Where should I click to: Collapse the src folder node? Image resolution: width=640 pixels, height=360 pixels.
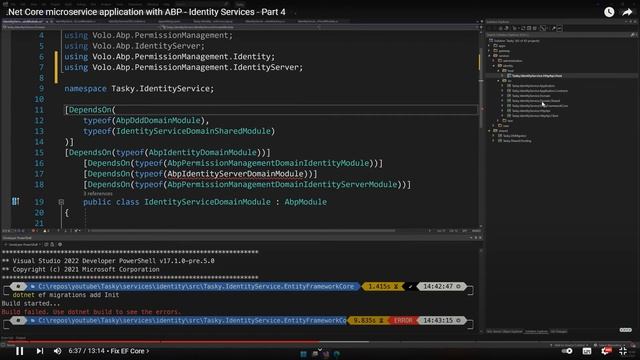coord(498,81)
